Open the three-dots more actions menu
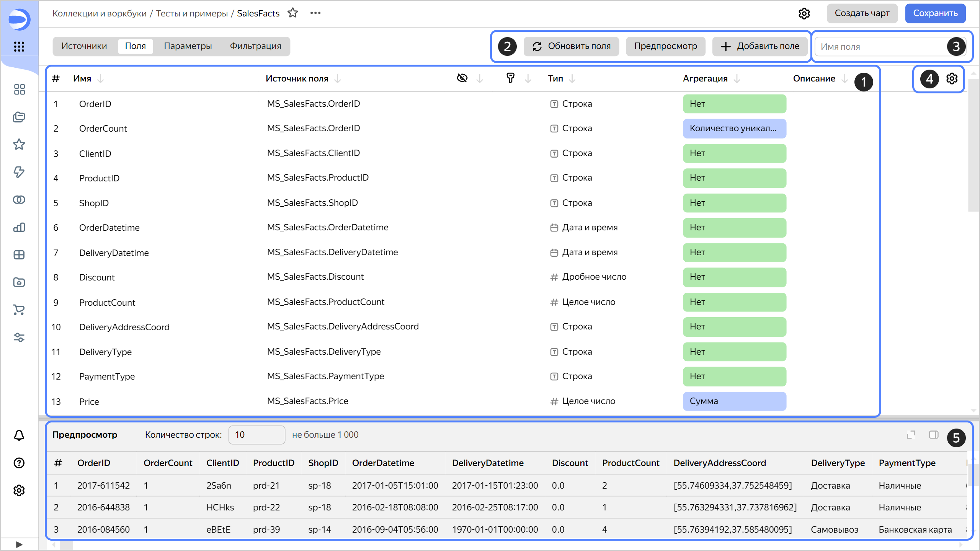The image size is (980, 551). tap(315, 13)
